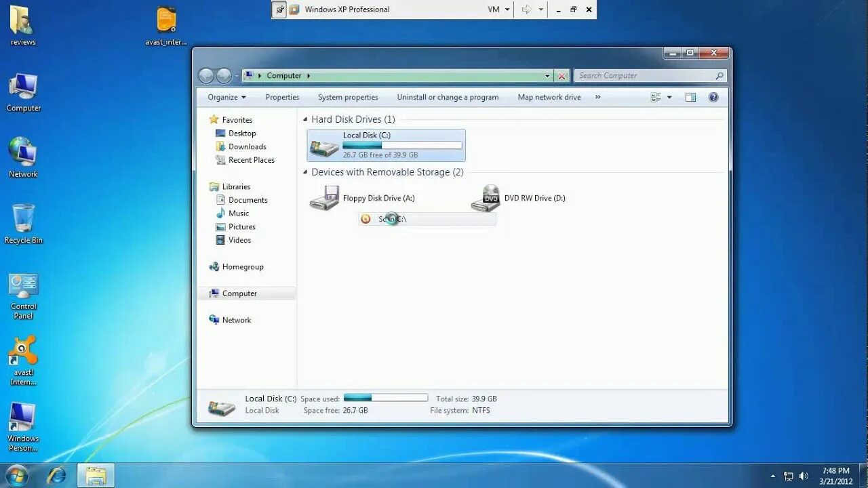Open the Network desktop icon
The width and height of the screenshot is (868, 488).
pos(23,157)
